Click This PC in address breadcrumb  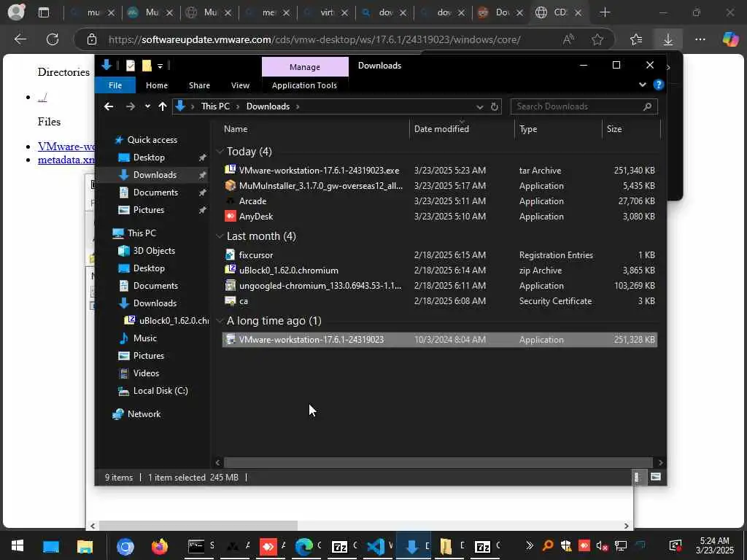click(215, 106)
